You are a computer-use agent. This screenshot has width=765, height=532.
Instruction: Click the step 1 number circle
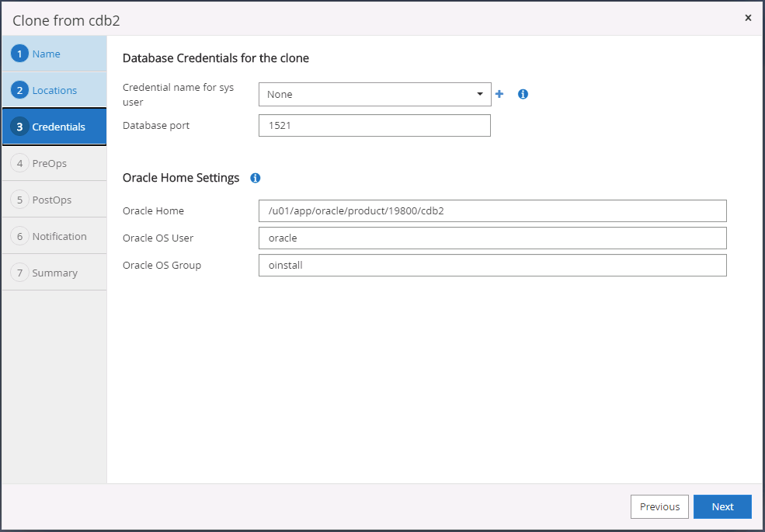[x=20, y=54]
